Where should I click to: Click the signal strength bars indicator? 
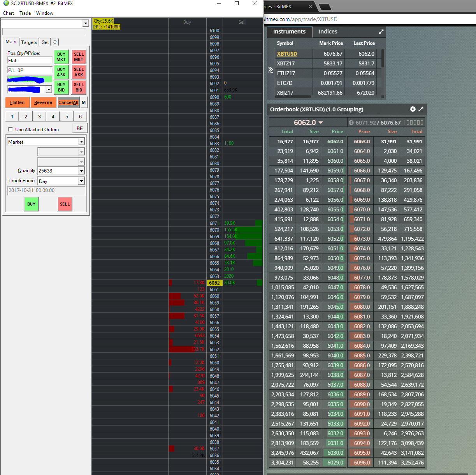coord(415,123)
